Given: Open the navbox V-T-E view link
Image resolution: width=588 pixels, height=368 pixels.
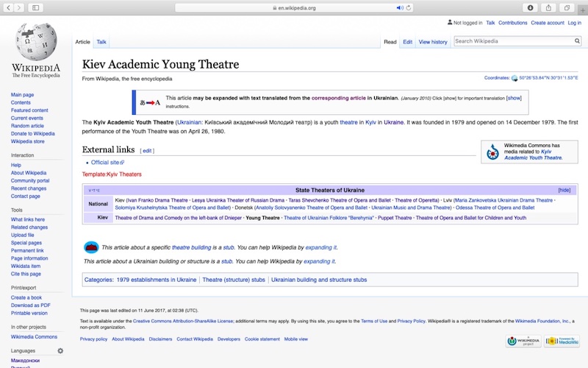Looking at the screenshot, I should 90,191.
